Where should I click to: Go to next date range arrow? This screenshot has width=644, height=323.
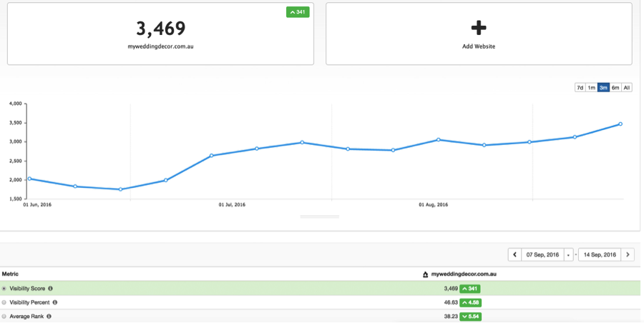(628, 254)
